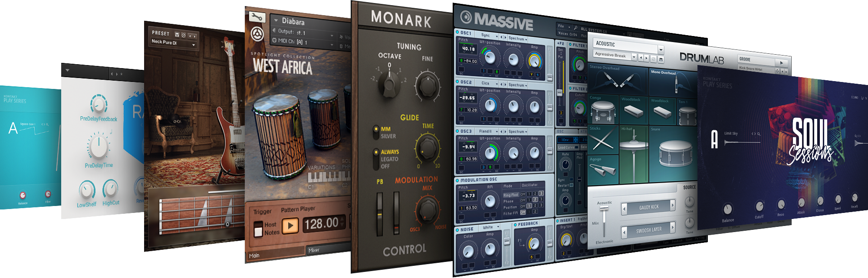The width and height of the screenshot is (868, 278).
Task: Click the OSC1 pitch value 40.18
Action: point(468,49)
